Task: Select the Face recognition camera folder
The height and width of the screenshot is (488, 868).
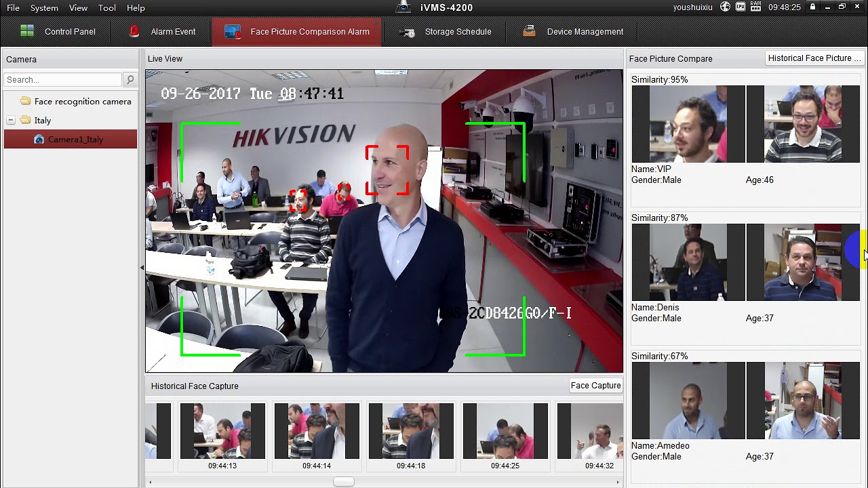Action: pyautogui.click(x=83, y=101)
